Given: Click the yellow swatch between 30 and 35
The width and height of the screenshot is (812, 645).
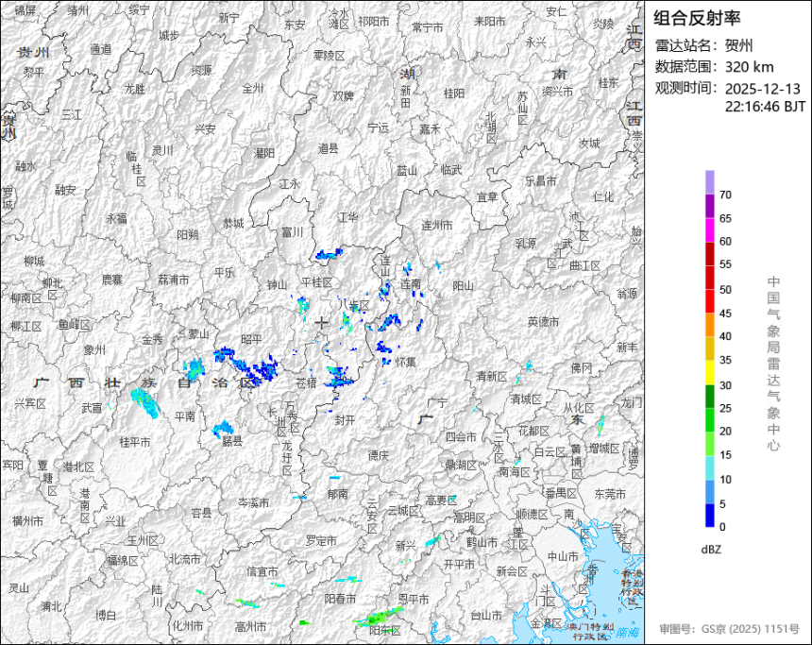Looking at the screenshot, I should pyautogui.click(x=709, y=372).
